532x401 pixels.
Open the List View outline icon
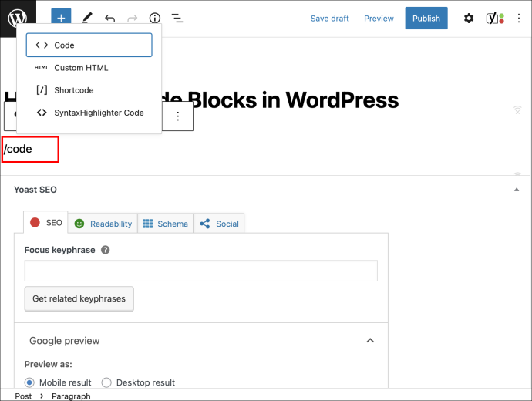coord(177,18)
